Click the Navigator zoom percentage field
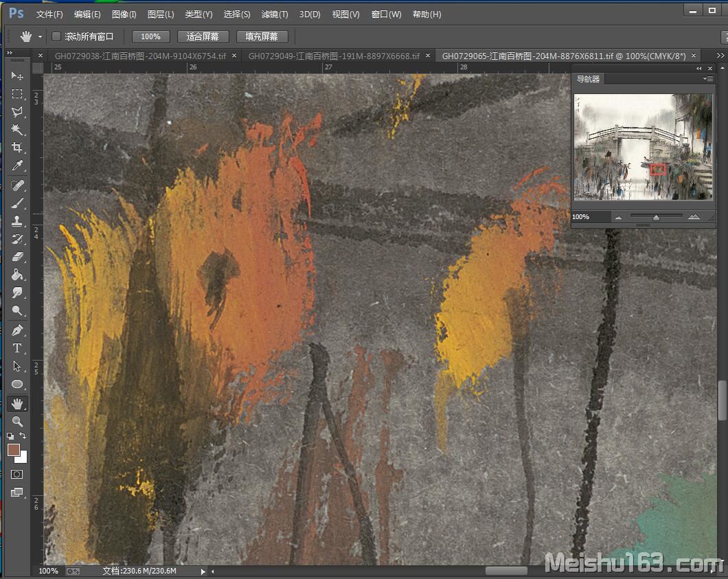728x579 pixels. tap(590, 217)
